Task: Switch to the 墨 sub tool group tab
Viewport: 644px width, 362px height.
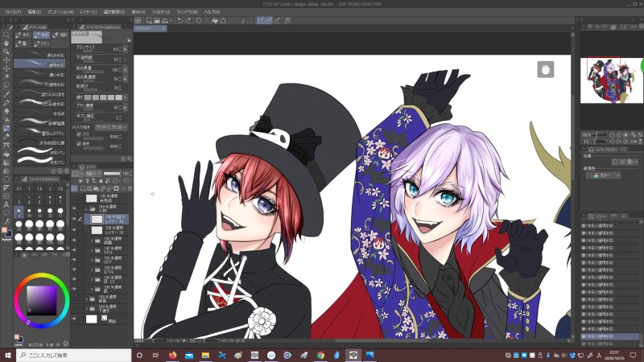Action: coord(22,43)
